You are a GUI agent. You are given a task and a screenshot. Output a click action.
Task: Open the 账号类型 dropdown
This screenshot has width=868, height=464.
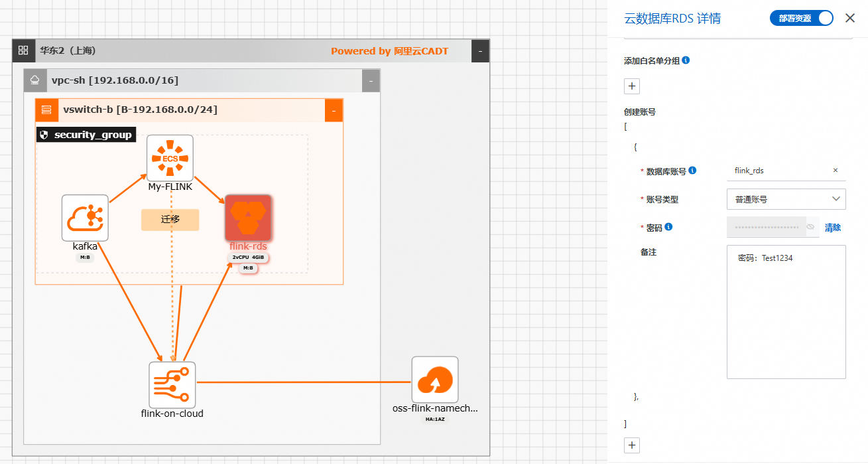tap(786, 199)
